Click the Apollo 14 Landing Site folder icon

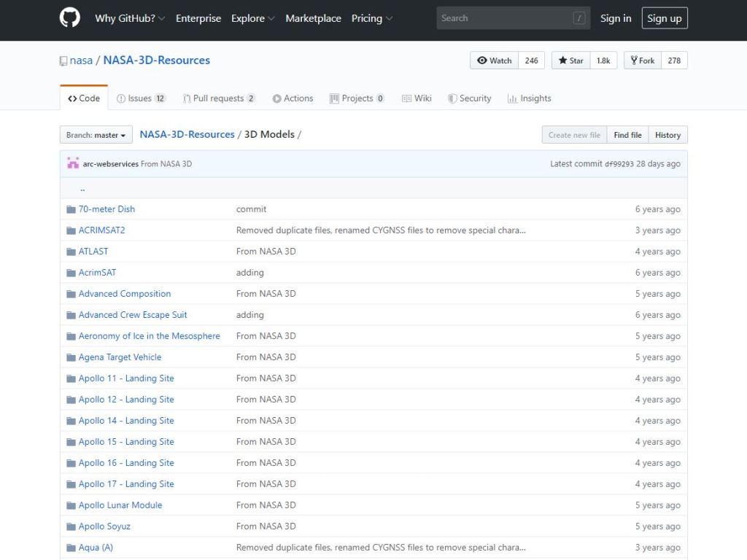(71, 421)
